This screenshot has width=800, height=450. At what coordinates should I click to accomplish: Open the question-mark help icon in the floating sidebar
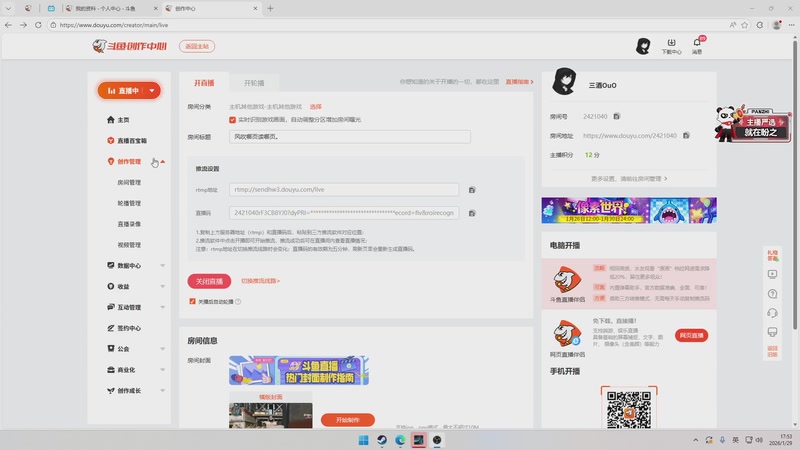(x=772, y=294)
